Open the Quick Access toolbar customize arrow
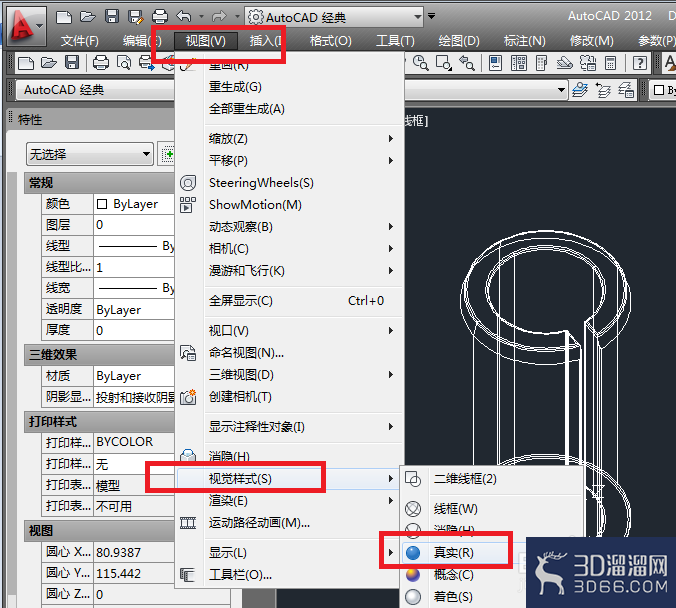The image size is (676, 608). (x=431, y=16)
